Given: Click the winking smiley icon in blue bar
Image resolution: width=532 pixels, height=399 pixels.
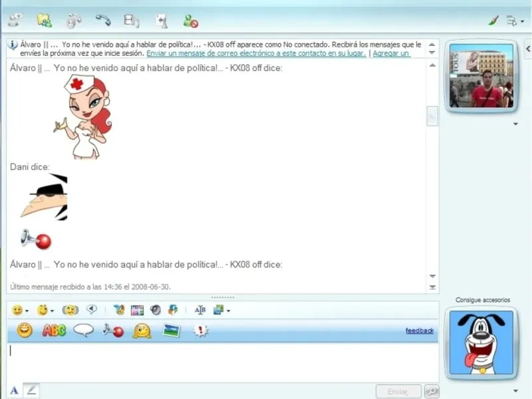Looking at the screenshot, I should (142, 331).
